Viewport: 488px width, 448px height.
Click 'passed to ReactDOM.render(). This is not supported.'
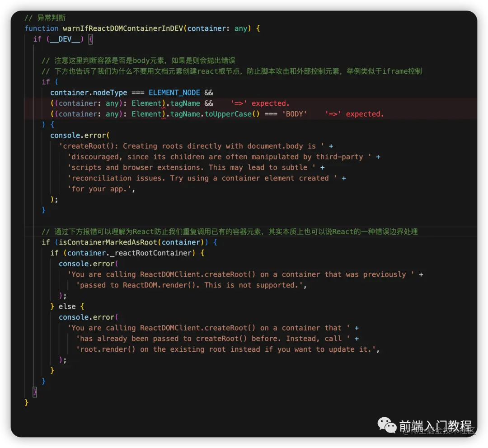pyautogui.click(x=189, y=285)
